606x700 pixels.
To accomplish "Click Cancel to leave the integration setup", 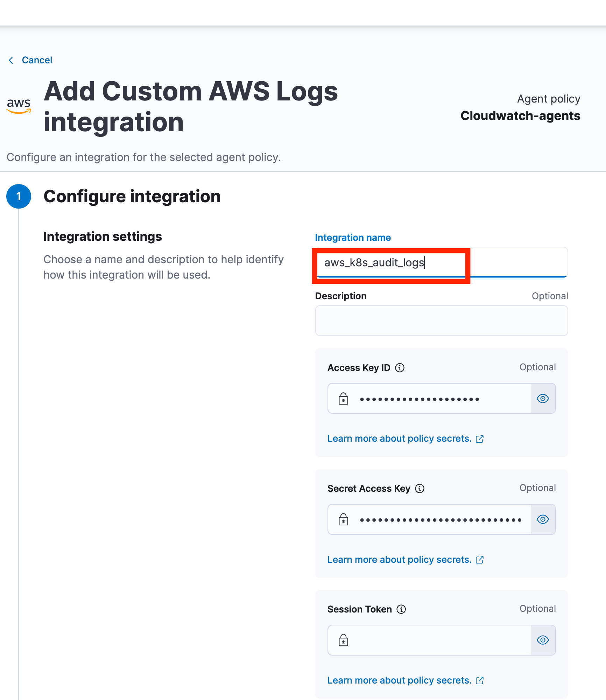I will pos(37,60).
